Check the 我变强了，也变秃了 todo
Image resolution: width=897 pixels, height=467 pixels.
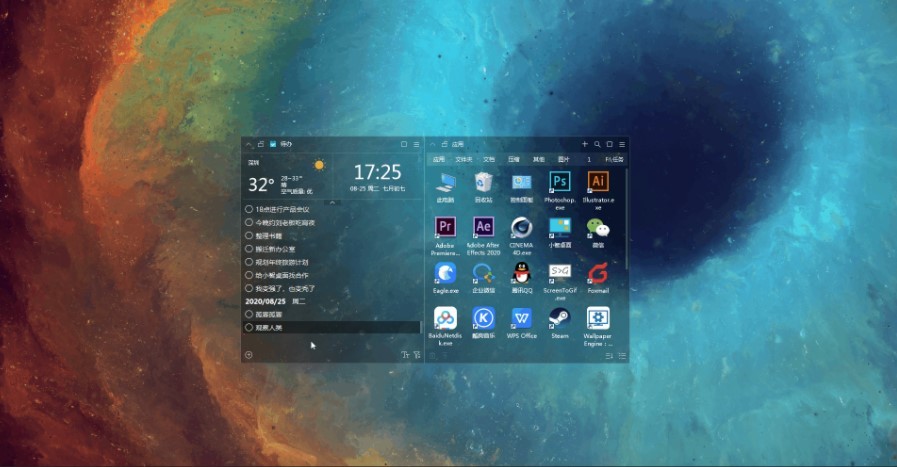pyautogui.click(x=249, y=288)
